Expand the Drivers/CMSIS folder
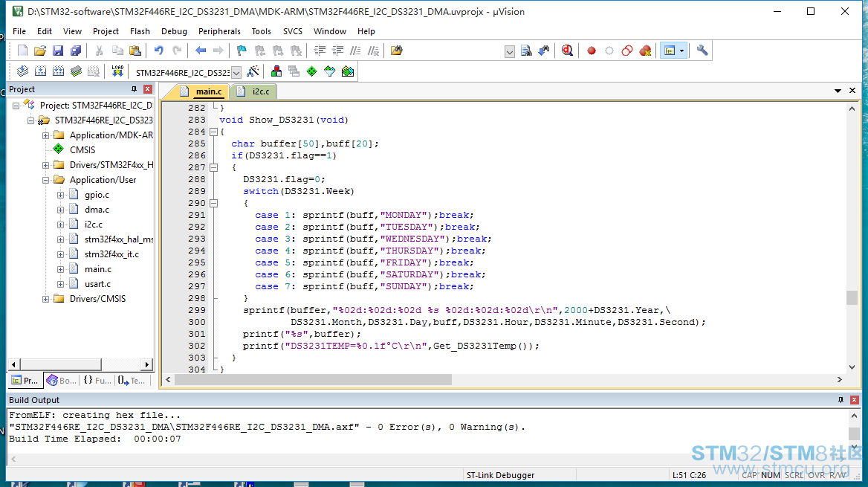868x487 pixels. 46,299
